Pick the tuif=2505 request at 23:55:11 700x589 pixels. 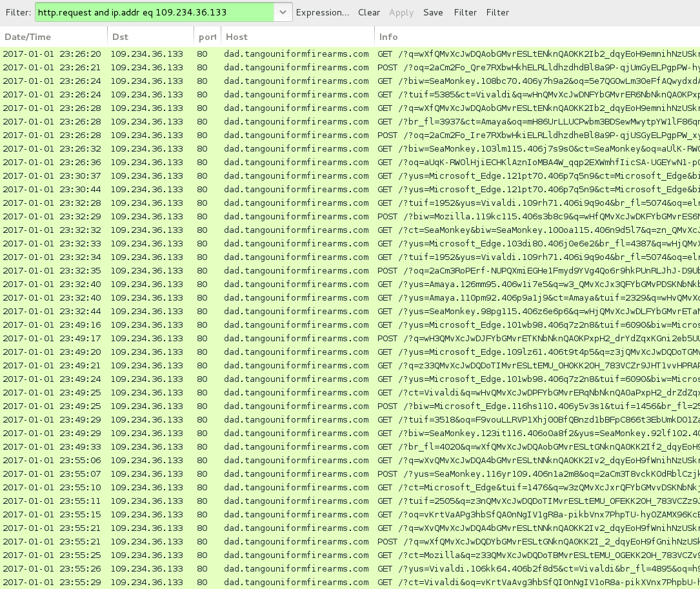(350, 501)
